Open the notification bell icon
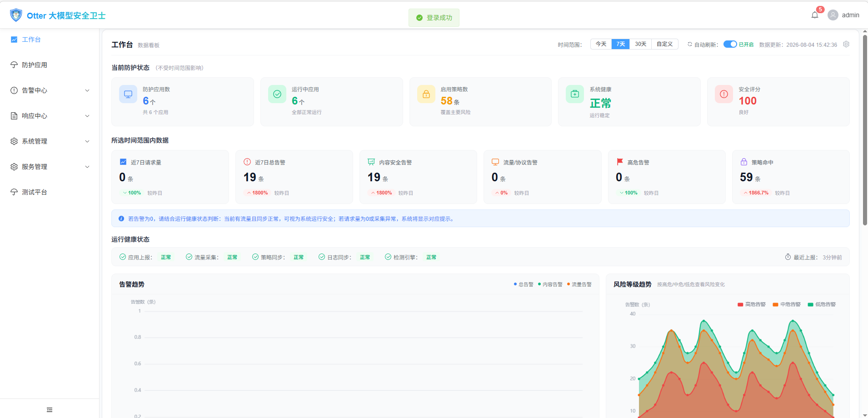This screenshot has height=418, width=868. tap(815, 15)
